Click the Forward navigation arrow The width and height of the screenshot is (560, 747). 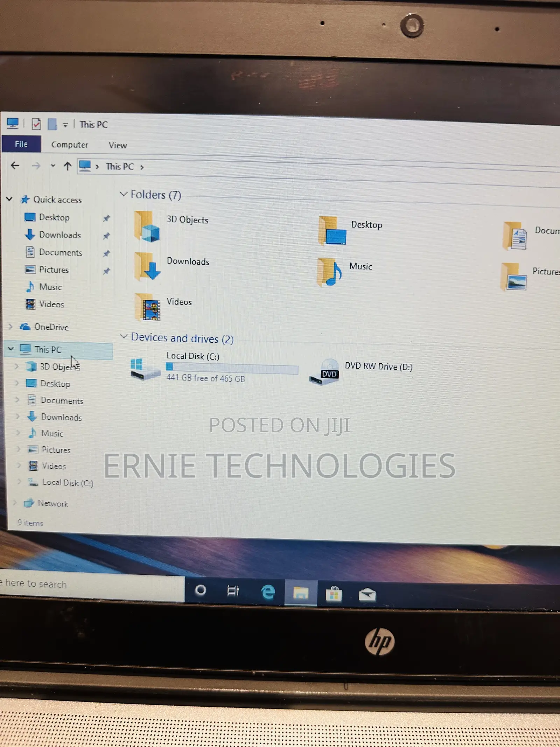[36, 166]
